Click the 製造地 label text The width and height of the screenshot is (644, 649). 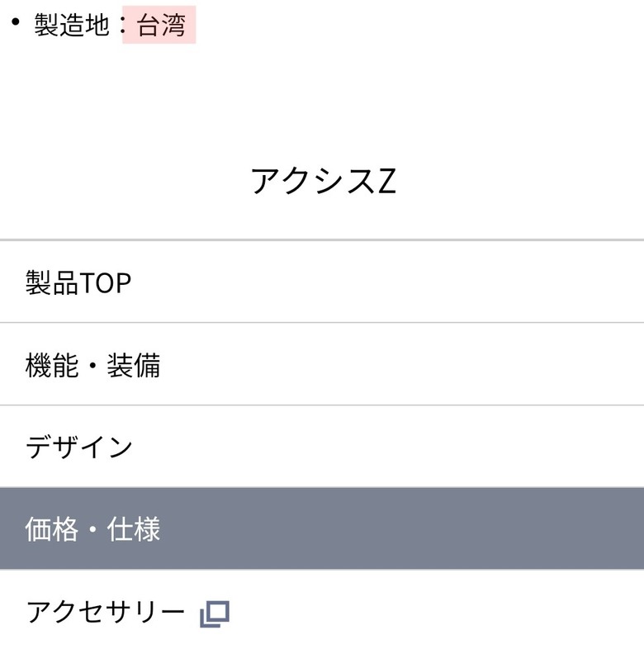[x=71, y=26]
